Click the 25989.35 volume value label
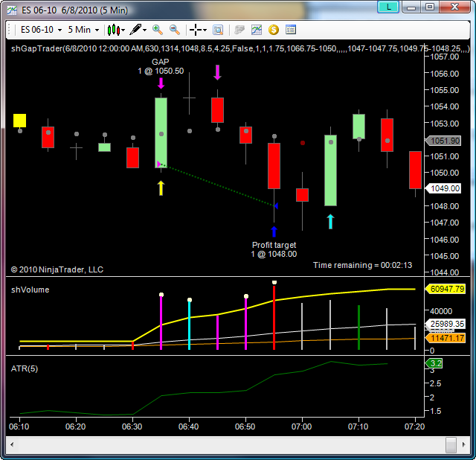 445,324
